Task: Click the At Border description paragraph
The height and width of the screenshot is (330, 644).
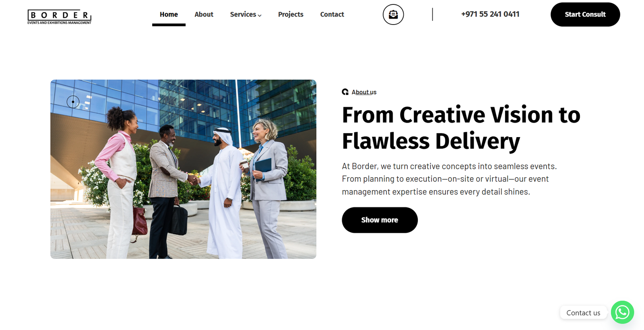Action: point(449,179)
